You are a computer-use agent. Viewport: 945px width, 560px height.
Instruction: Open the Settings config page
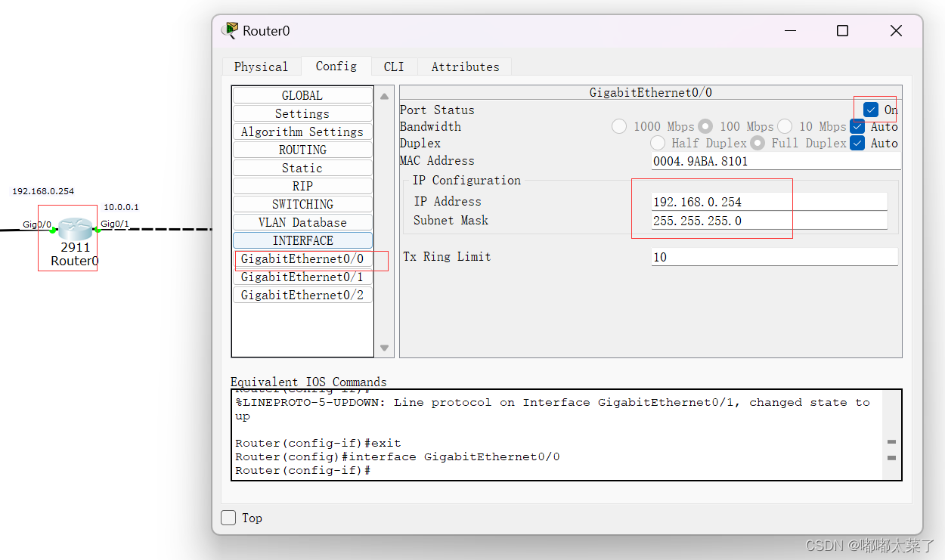tap(302, 113)
